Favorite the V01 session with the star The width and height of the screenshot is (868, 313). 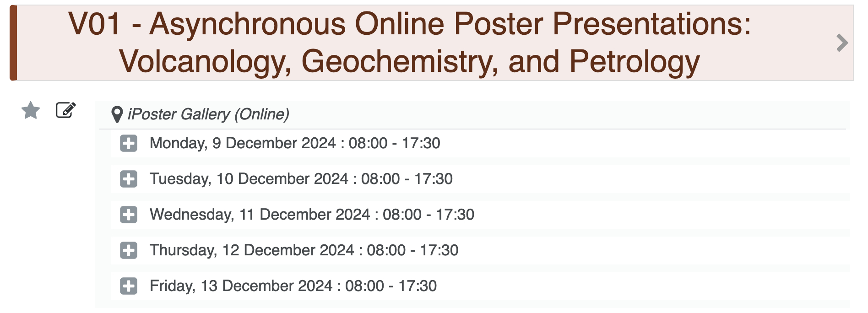pos(31,110)
